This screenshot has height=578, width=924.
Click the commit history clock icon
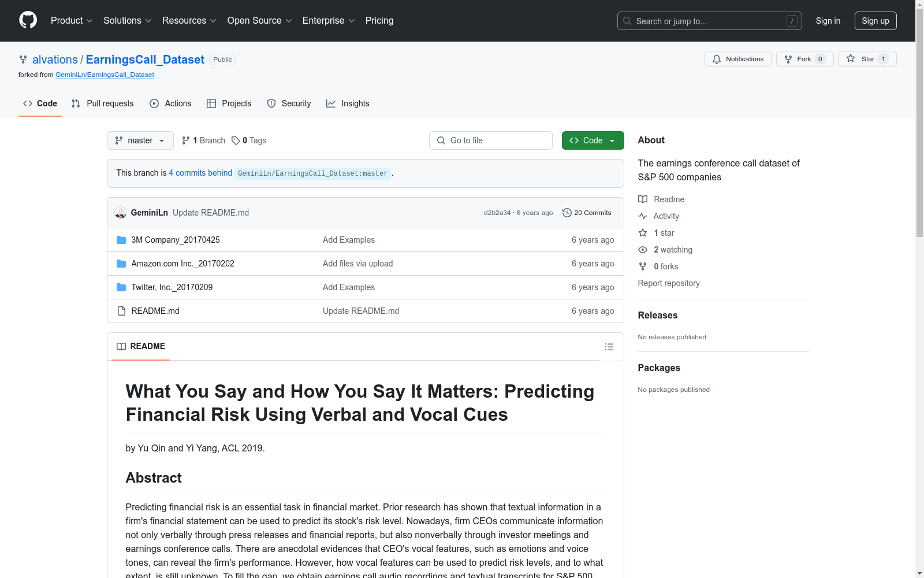567,212
